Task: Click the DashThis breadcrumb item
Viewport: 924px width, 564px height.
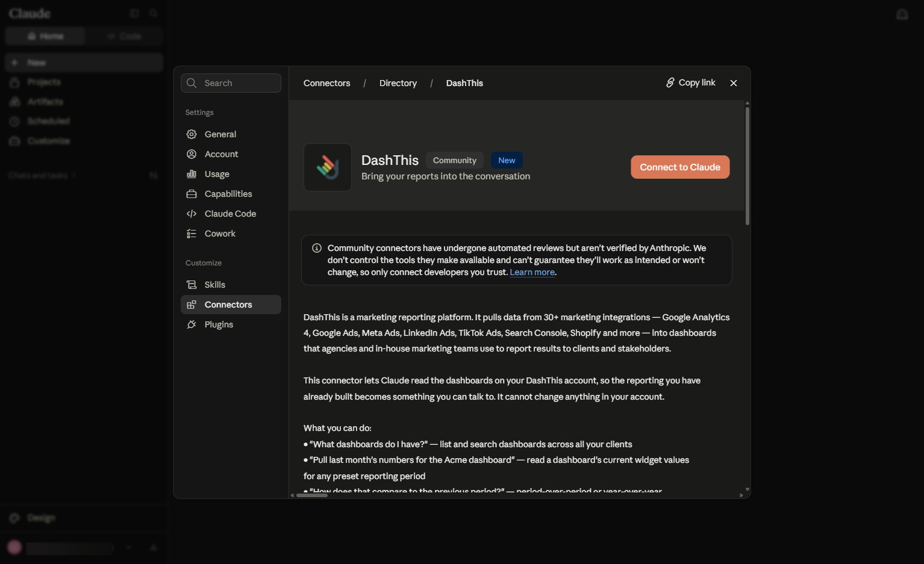Action: (x=464, y=83)
